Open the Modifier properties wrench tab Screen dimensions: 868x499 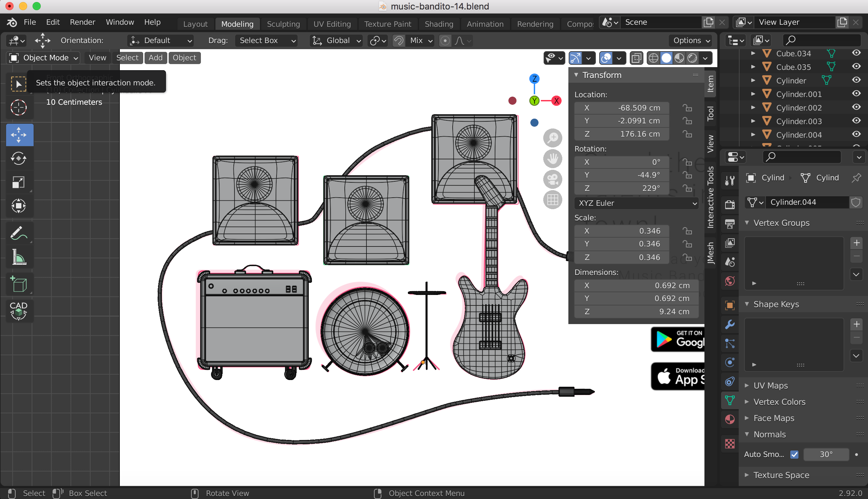click(x=730, y=324)
